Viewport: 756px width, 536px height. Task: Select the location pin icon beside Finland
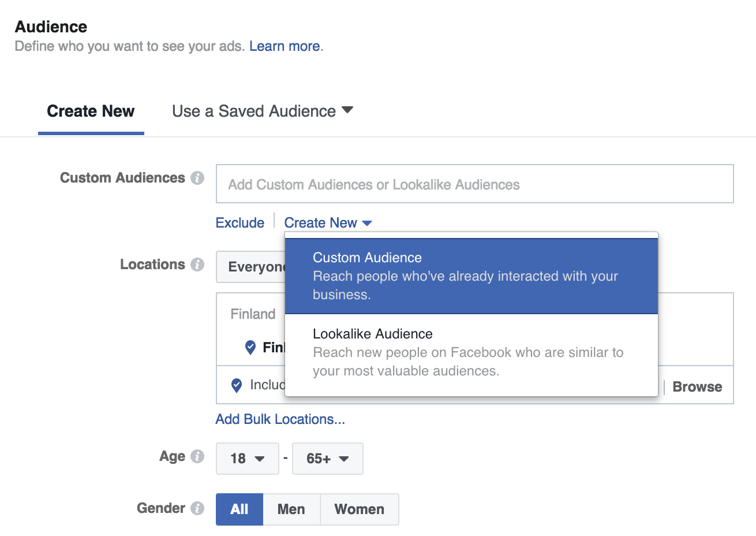pyautogui.click(x=250, y=347)
